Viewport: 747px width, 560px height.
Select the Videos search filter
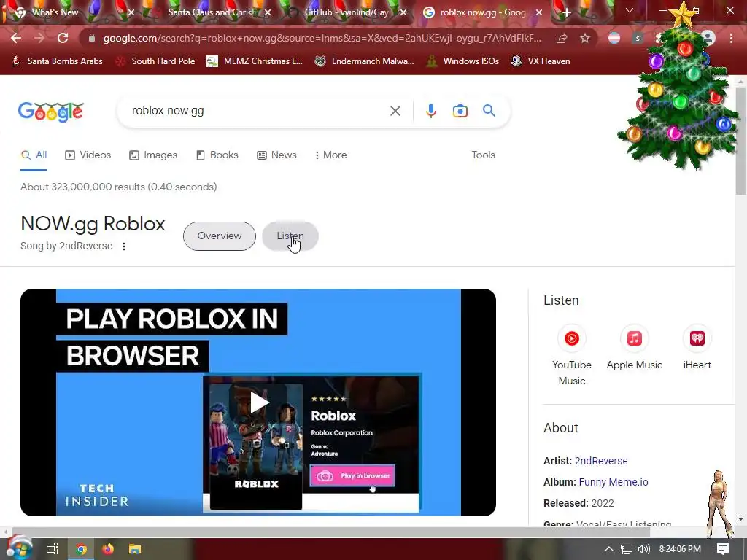[88, 155]
